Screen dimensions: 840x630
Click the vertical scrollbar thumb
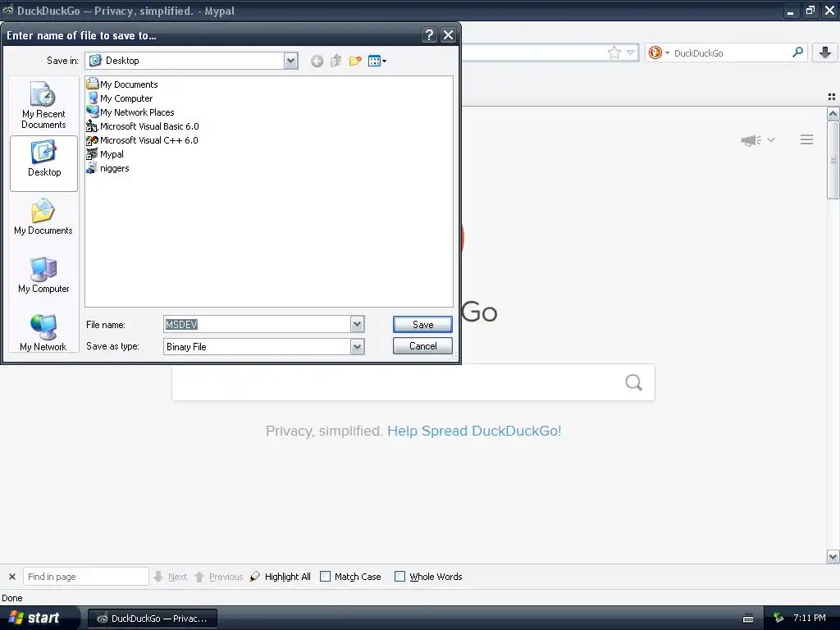[833, 160]
